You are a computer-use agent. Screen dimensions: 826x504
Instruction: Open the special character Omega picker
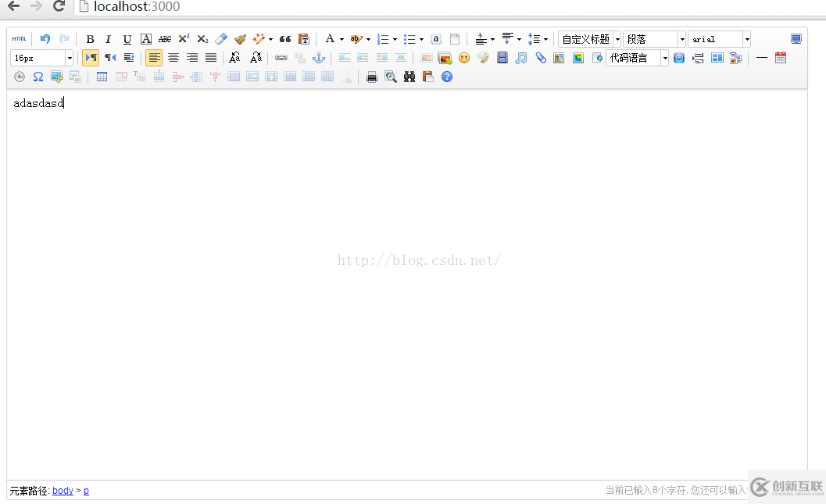pyautogui.click(x=38, y=77)
